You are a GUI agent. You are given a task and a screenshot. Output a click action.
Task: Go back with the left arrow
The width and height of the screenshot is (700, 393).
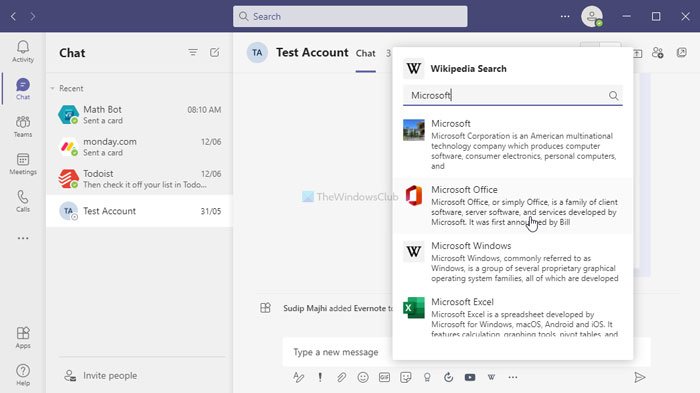click(13, 17)
